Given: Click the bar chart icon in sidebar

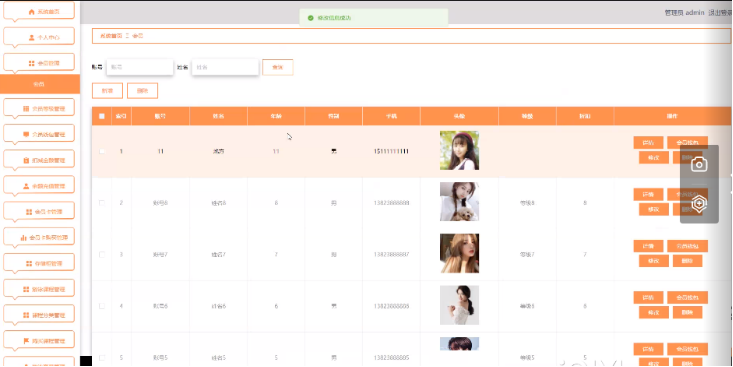Looking at the screenshot, I should 23,237.
